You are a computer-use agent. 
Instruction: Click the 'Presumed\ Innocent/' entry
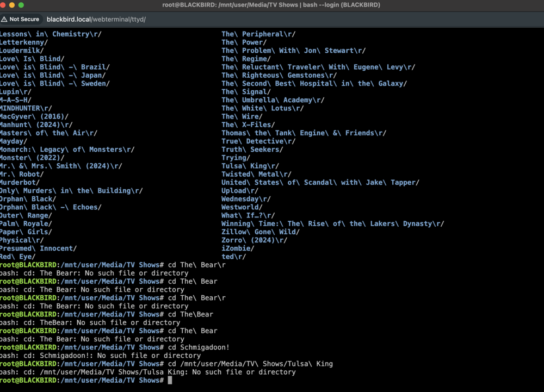38,248
